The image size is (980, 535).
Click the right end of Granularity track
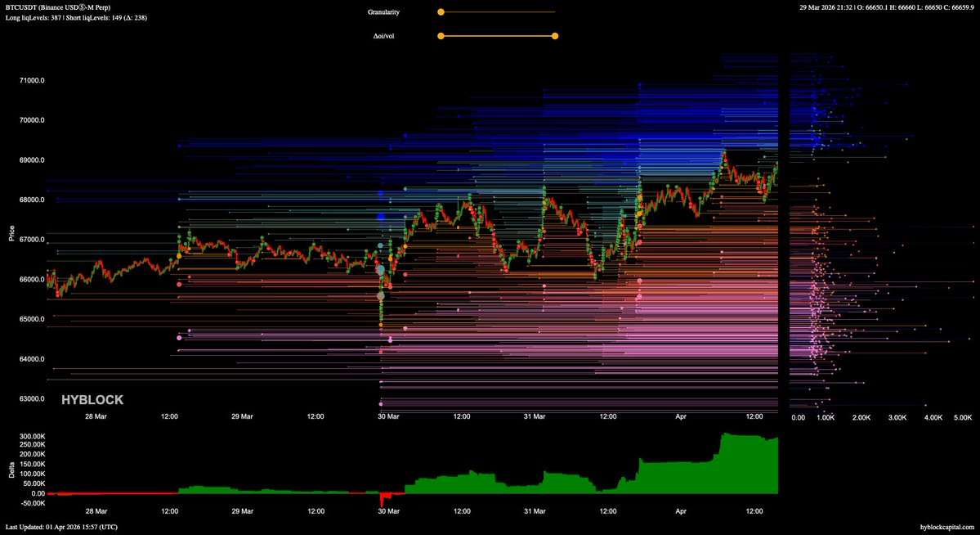[553, 12]
